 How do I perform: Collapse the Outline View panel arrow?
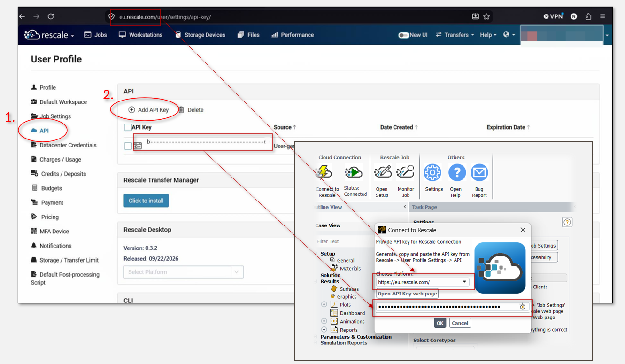405,207
